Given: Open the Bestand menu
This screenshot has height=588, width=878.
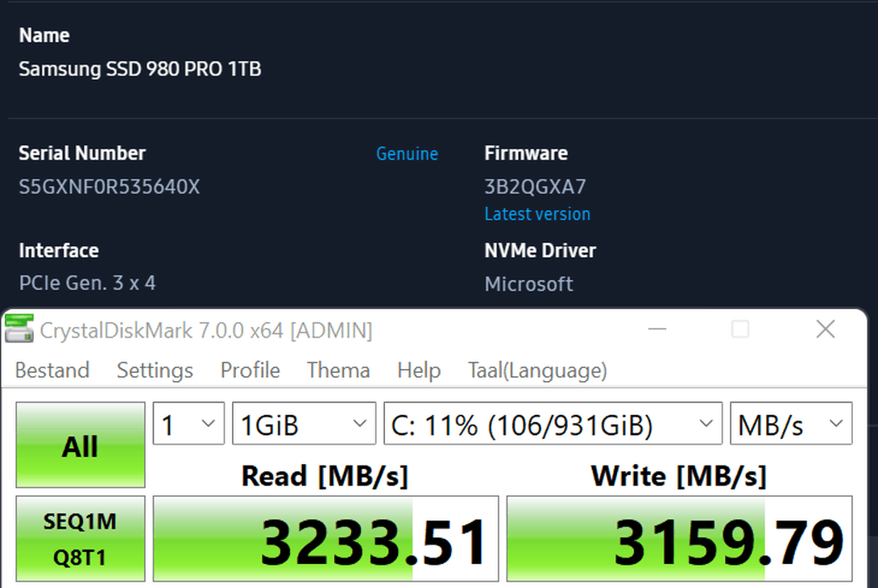Looking at the screenshot, I should pos(52,371).
